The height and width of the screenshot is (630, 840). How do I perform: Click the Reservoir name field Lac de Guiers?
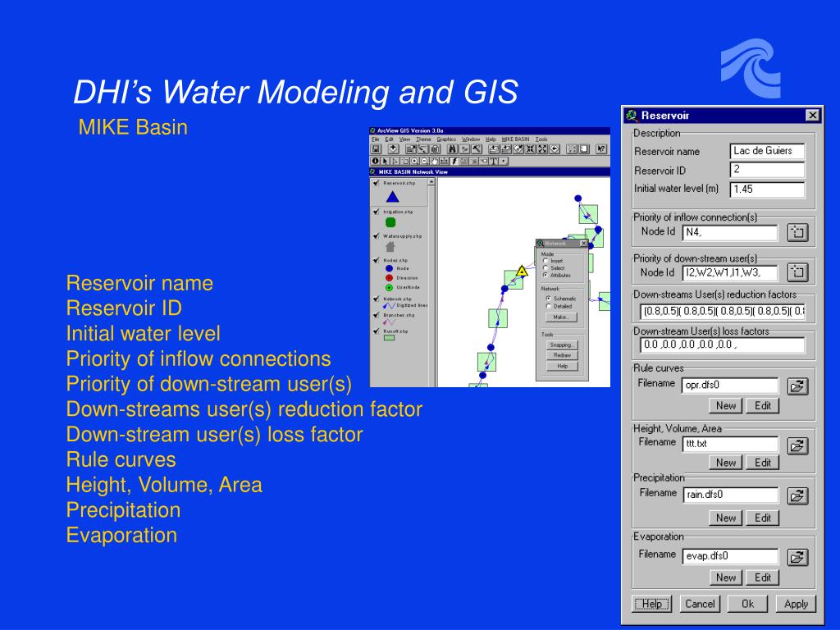pyautogui.click(x=767, y=151)
